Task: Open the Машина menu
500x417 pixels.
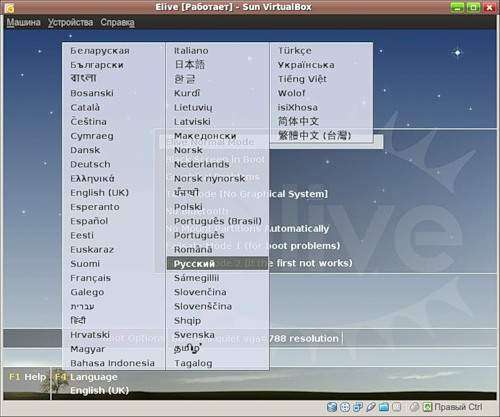Action: pyautogui.click(x=23, y=22)
